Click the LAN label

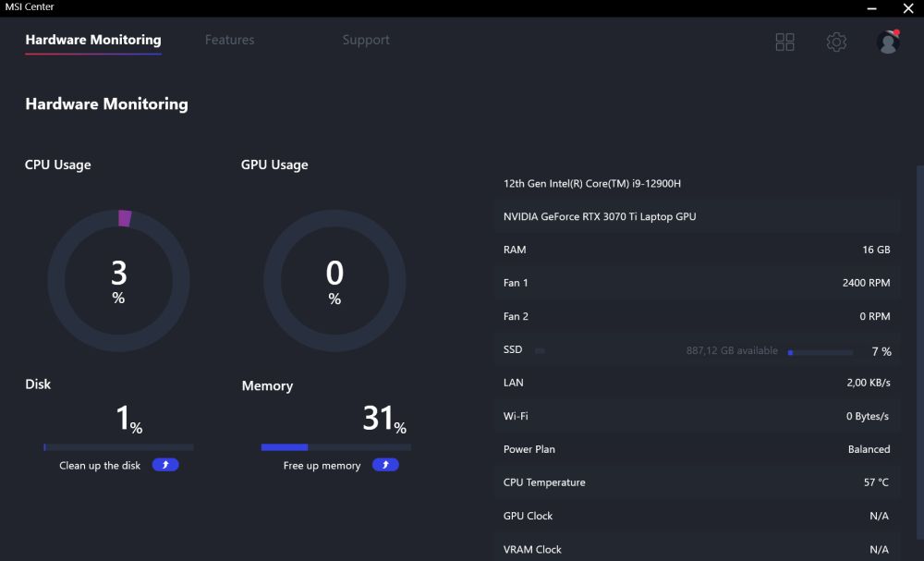(513, 383)
